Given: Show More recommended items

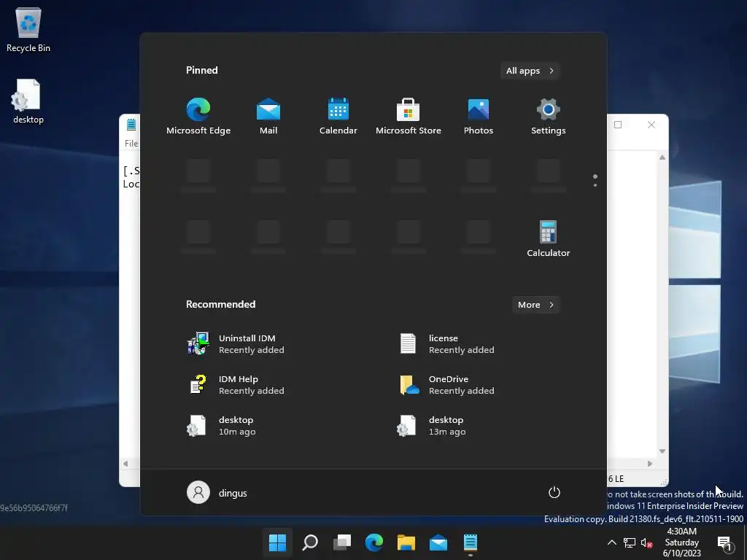Looking at the screenshot, I should tap(535, 305).
